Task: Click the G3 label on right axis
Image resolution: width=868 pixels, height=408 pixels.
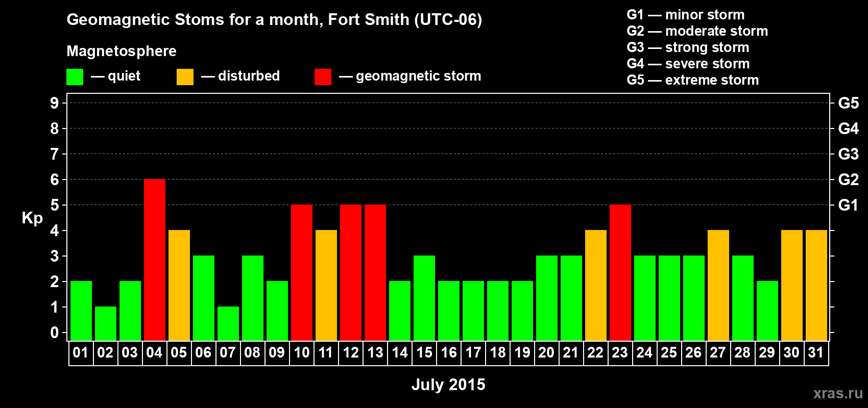Action: click(849, 154)
